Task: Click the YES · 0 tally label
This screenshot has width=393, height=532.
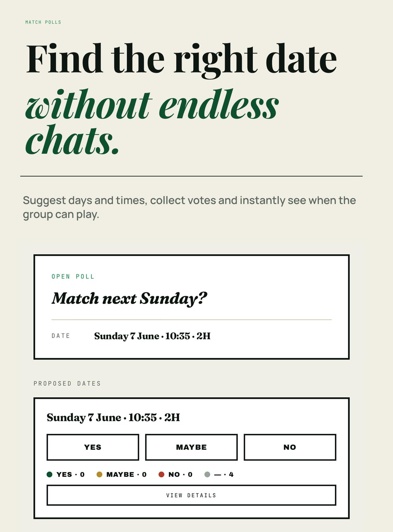Action: (x=71, y=474)
